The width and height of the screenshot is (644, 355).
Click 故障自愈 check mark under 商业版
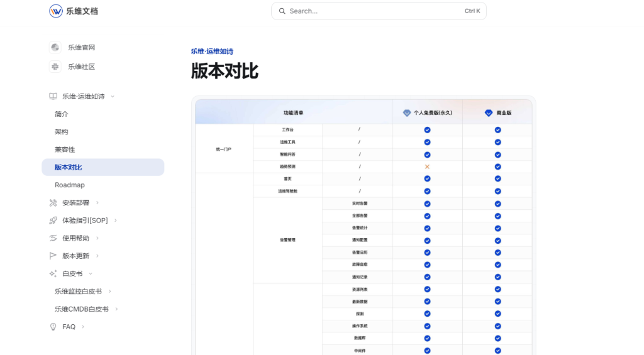tap(498, 265)
